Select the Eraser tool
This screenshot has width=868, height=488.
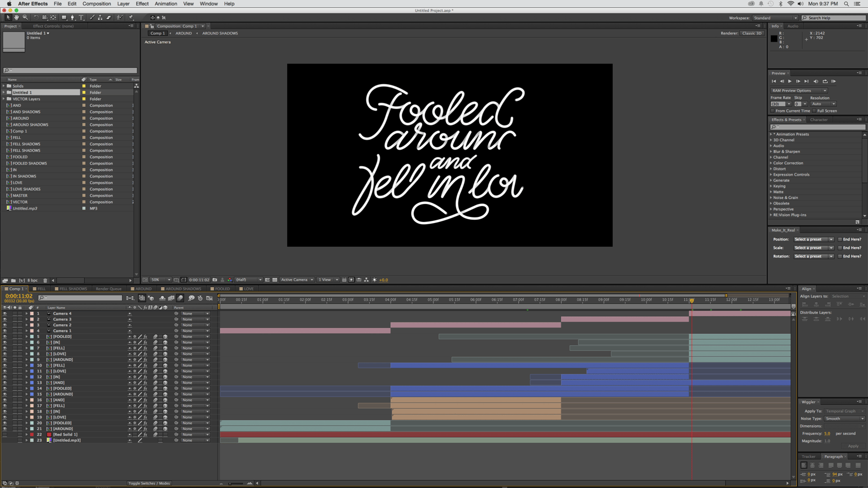coord(109,18)
